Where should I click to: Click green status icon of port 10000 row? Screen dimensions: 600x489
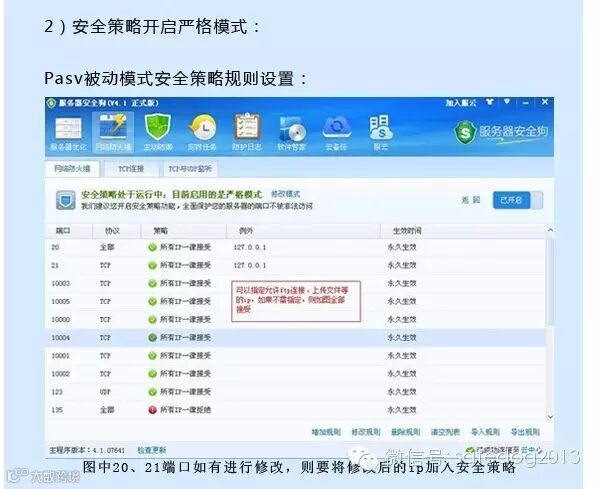[152, 319]
